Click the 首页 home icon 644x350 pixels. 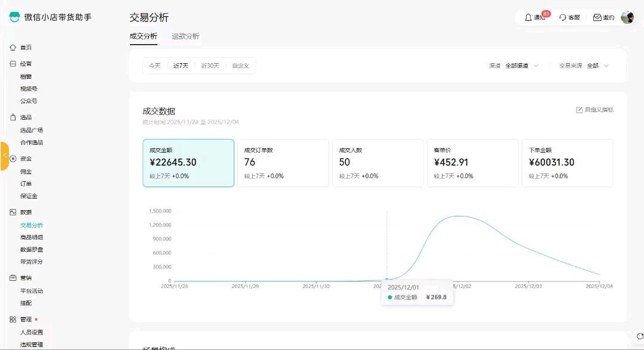[x=13, y=47]
